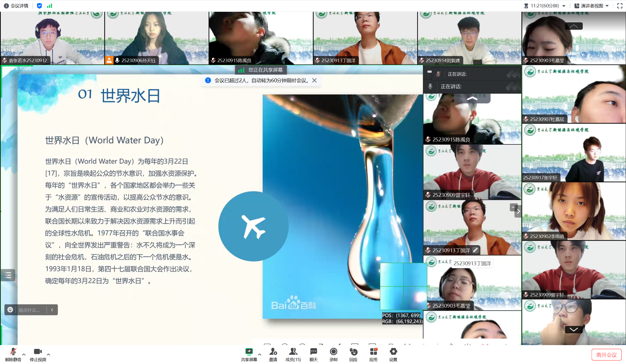The height and width of the screenshot is (364, 626).
Task: Open the Speaker View dropdown
Action: [592, 6]
